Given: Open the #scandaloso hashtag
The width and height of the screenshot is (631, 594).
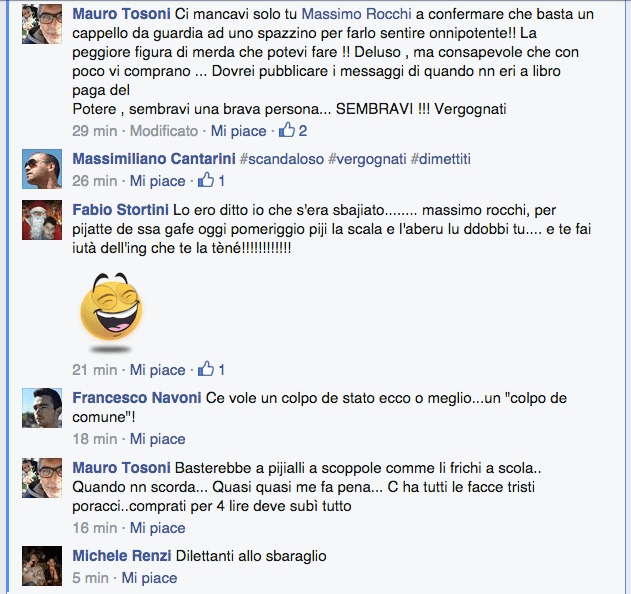Looking at the screenshot, I should click(282, 159).
